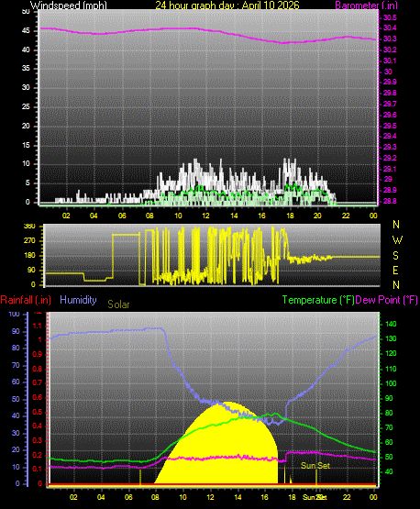Select the red "Rainfall (.in)" legend label

pyautogui.click(x=26, y=300)
